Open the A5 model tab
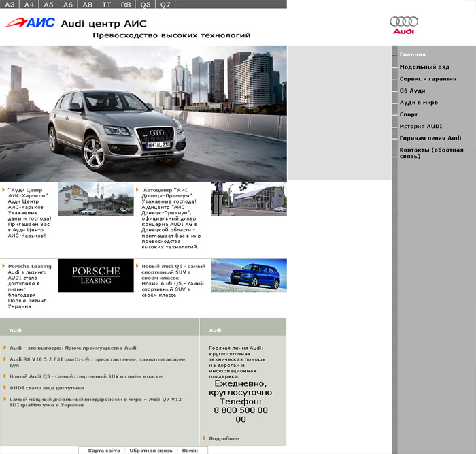Viewport: 476px width, 454px height. 48,4
